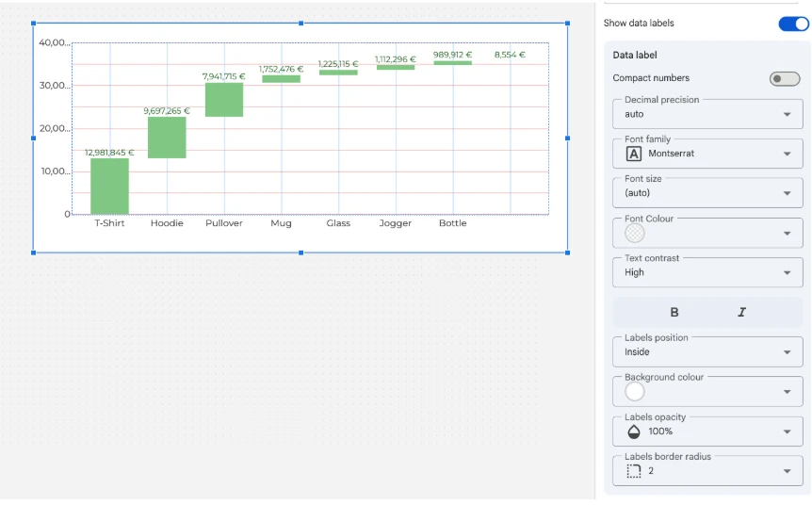This screenshot has height=505, width=812.
Task: Select the Hoodie waterfall bar
Action: tap(167, 138)
